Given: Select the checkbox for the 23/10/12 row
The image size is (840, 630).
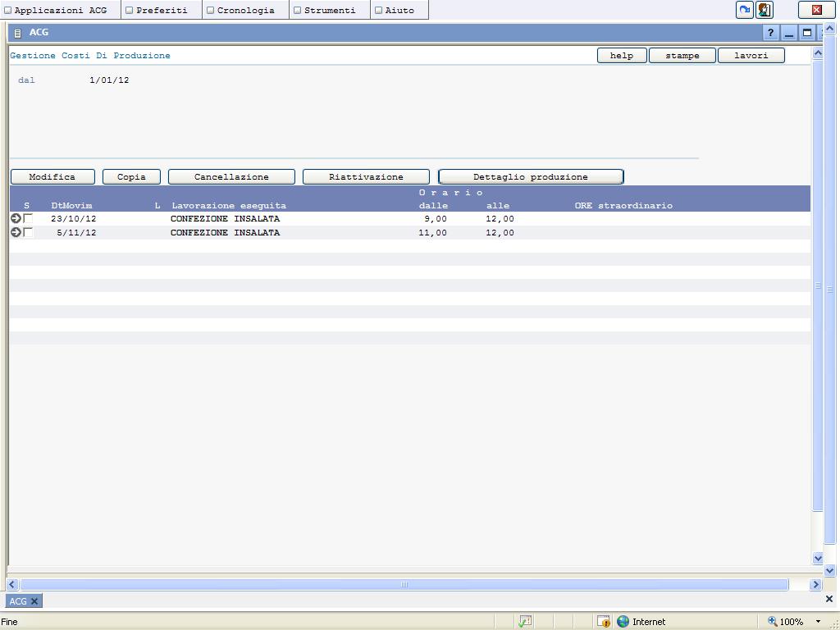Looking at the screenshot, I should tap(29, 219).
